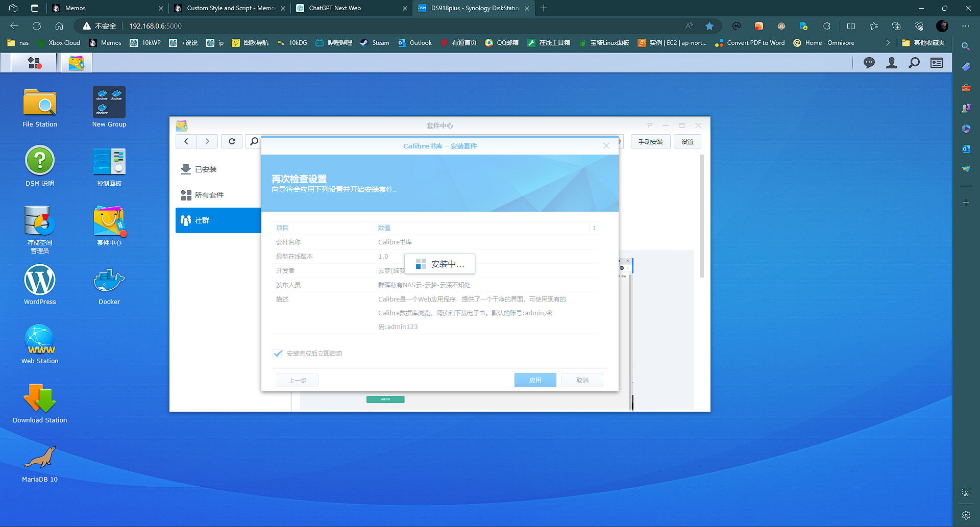Switch to DS918plus Synology tab
Screen dimensions: 980x527
coord(475,8)
